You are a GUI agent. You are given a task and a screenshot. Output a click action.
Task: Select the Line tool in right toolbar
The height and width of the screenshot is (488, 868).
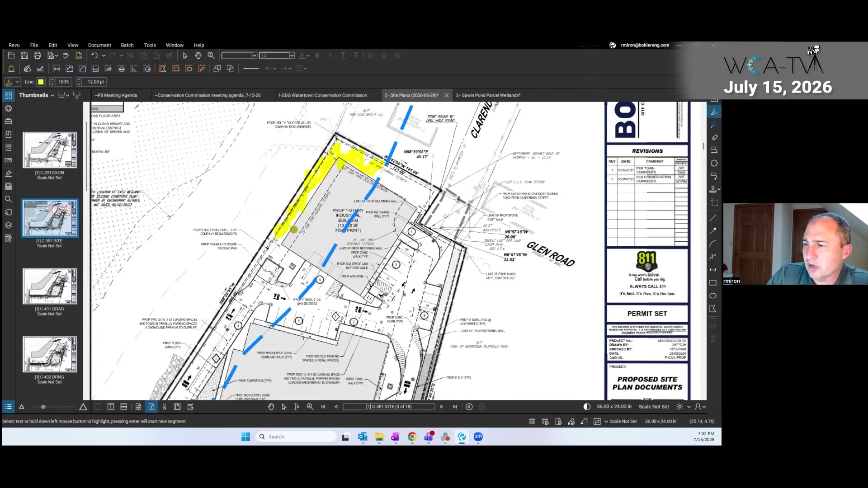pyautogui.click(x=713, y=218)
